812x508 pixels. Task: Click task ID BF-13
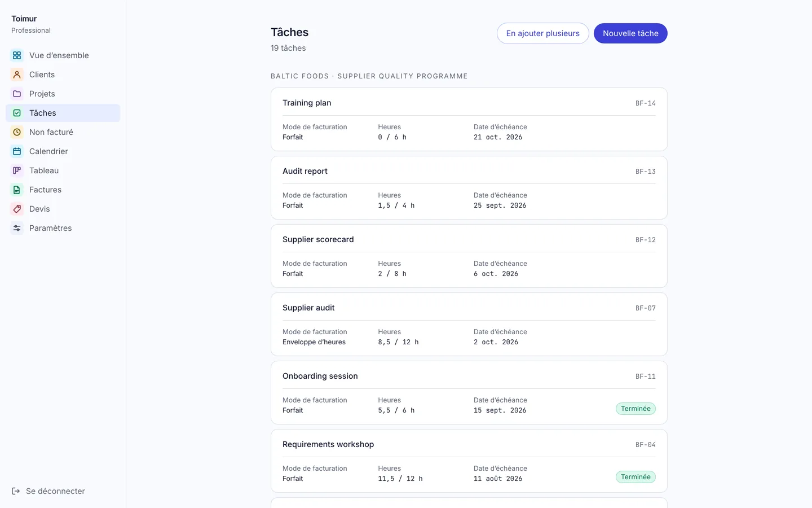click(646, 172)
